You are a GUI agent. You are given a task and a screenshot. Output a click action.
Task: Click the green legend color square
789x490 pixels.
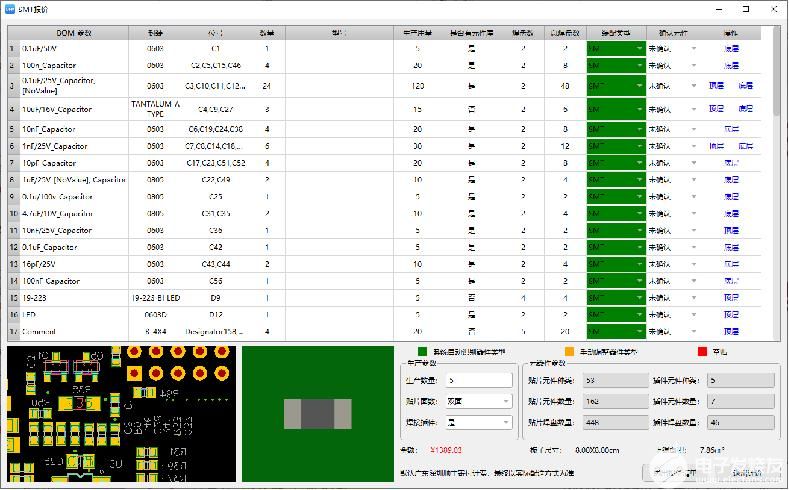[x=422, y=352]
